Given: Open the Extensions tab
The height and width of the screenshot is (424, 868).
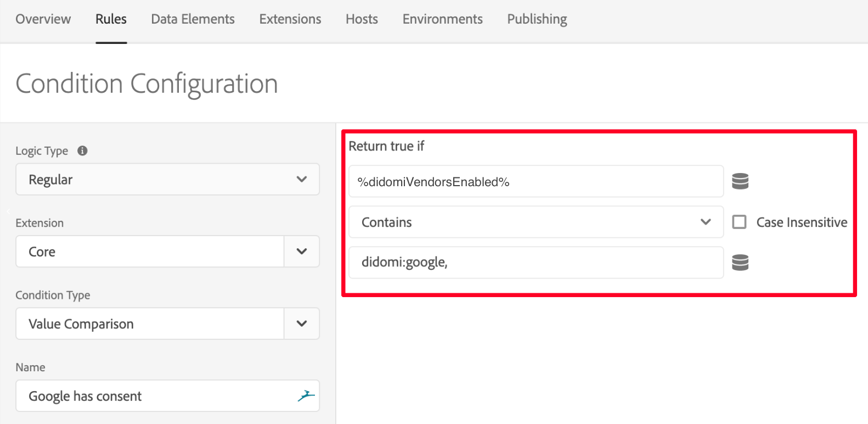Looking at the screenshot, I should (290, 19).
